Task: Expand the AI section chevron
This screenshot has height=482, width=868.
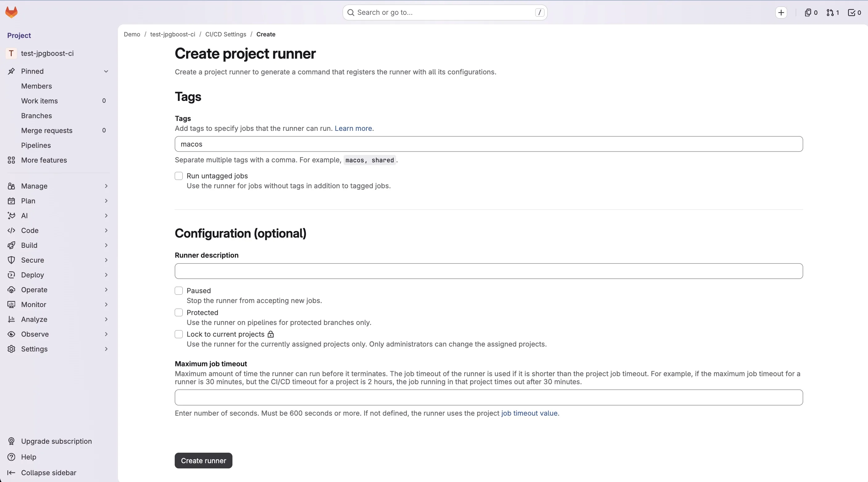Action: (106, 216)
